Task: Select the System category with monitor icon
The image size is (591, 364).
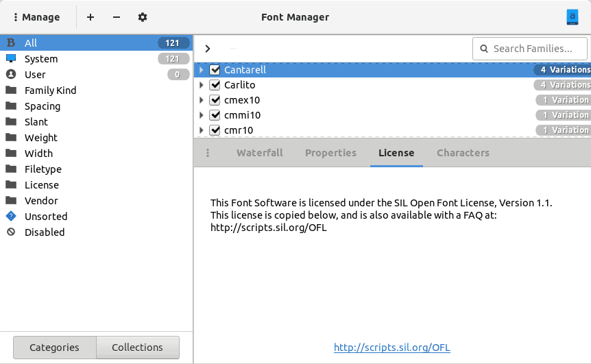Action: [x=41, y=59]
